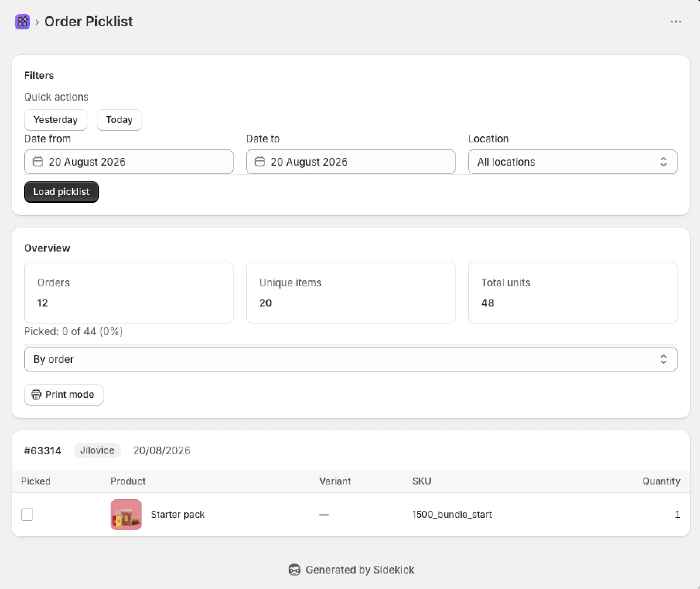Select the Today quick action
Screen dimensions: 700x589
(x=120, y=120)
